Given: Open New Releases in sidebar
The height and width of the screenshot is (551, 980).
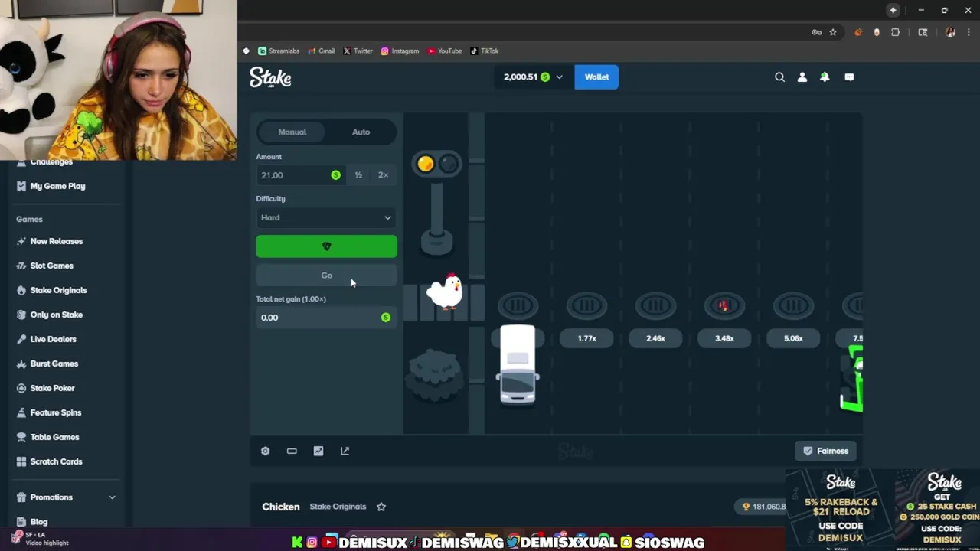Looking at the screenshot, I should [50, 241].
